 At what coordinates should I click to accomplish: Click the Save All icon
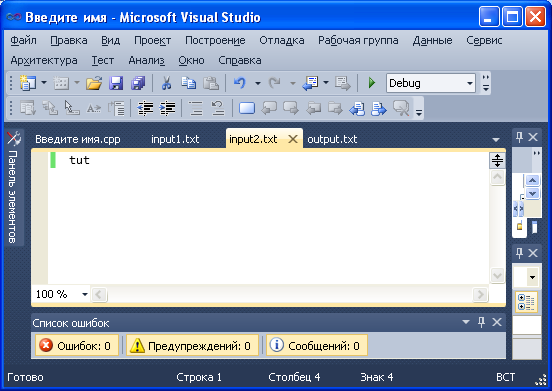pyautogui.click(x=138, y=83)
